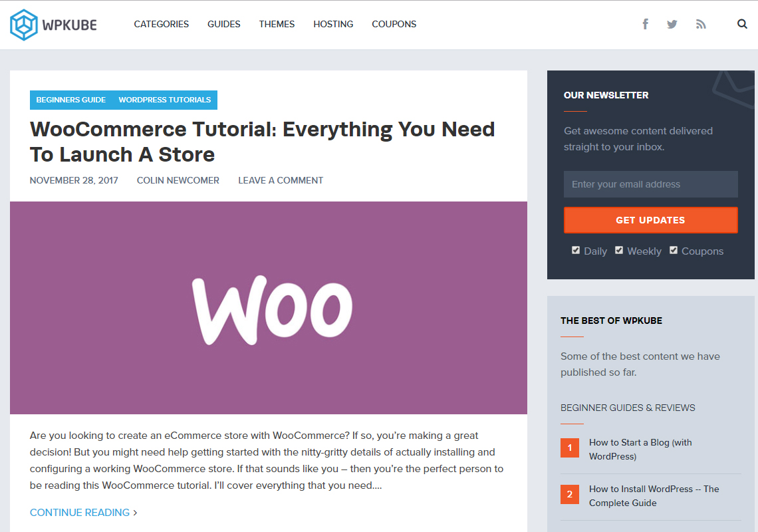Open the RSS feed icon
The image size is (758, 532).
point(701,24)
